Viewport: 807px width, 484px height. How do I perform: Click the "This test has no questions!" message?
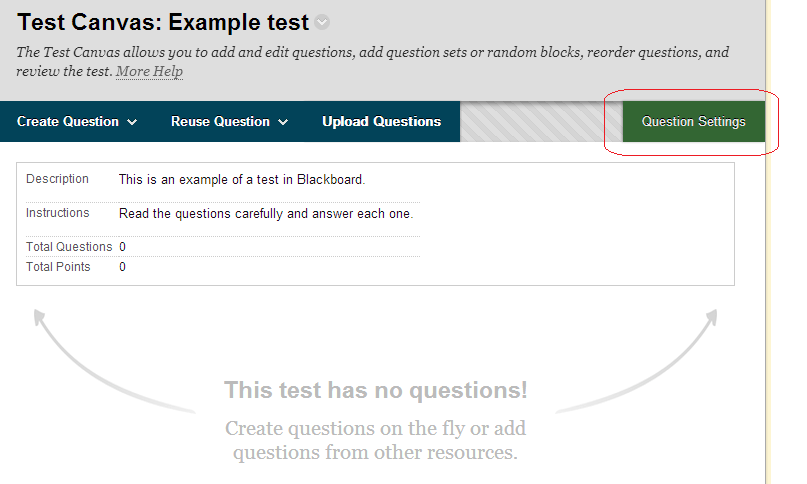pos(375,390)
